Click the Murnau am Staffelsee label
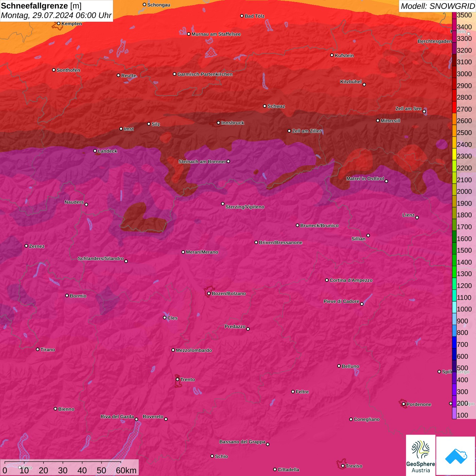 [216, 34]
